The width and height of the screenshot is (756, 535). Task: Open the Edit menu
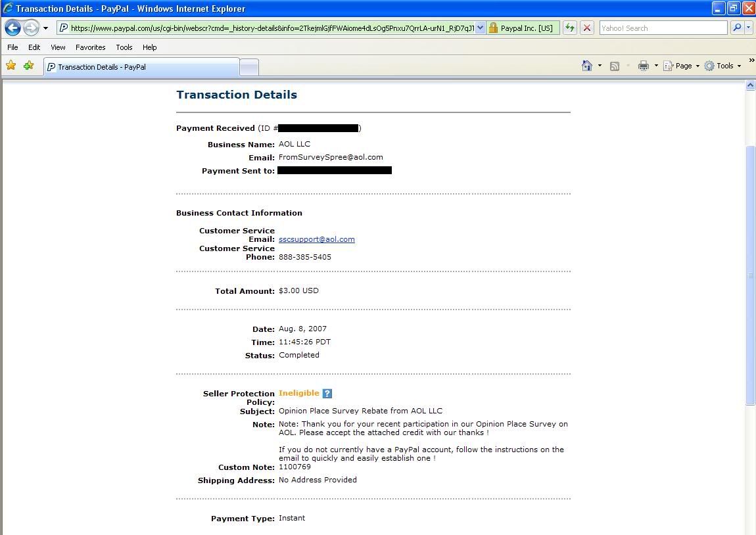[x=34, y=47]
